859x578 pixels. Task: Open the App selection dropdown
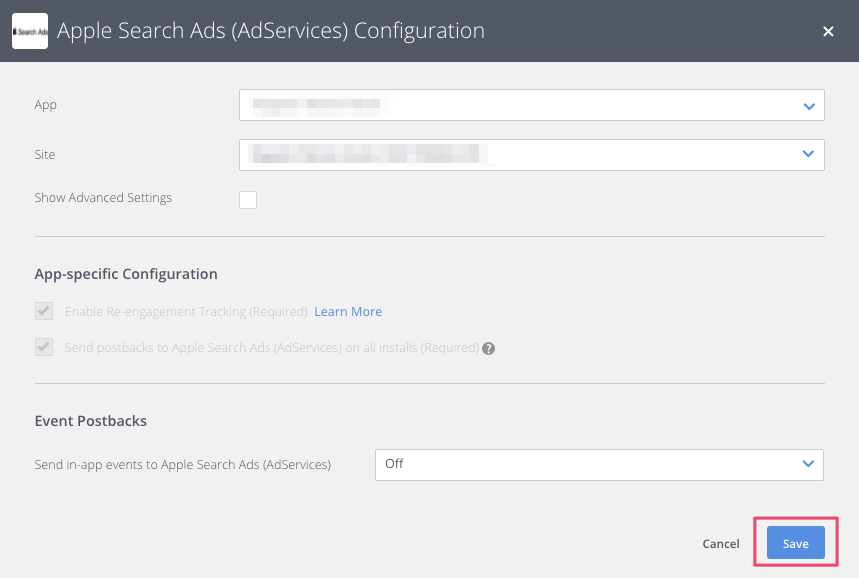pos(520,105)
